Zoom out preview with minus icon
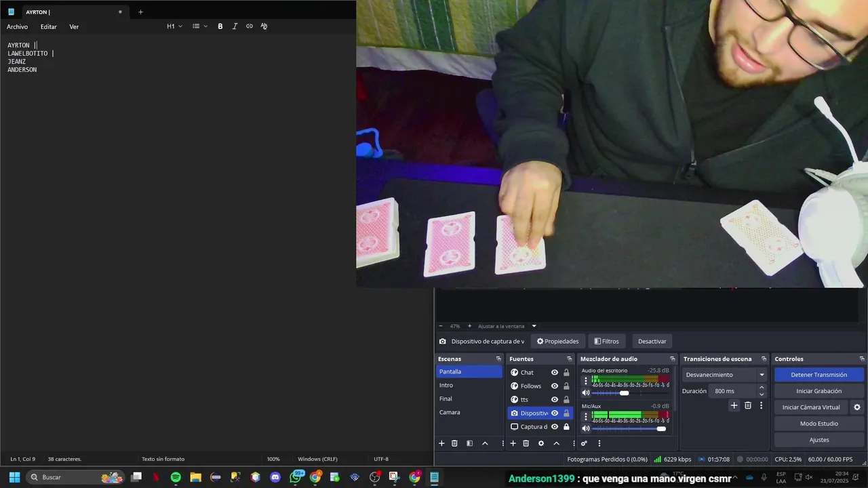Viewport: 868px width, 488px height. click(441, 326)
